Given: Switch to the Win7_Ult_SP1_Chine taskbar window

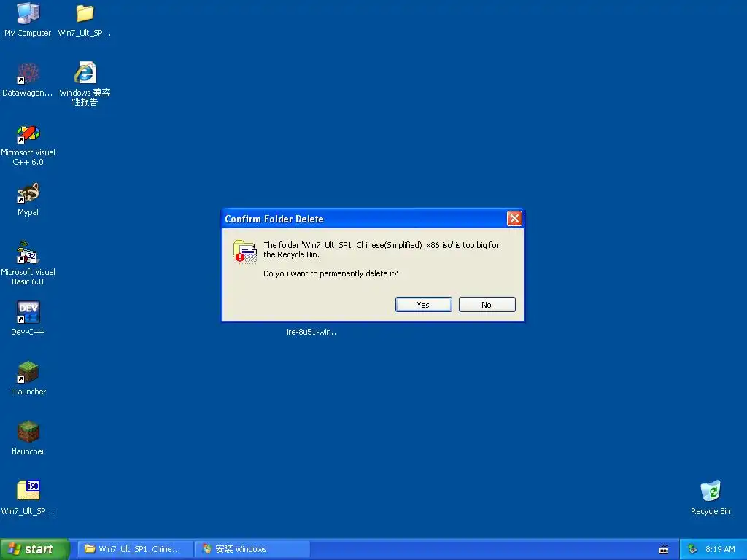Looking at the screenshot, I should point(135,549).
